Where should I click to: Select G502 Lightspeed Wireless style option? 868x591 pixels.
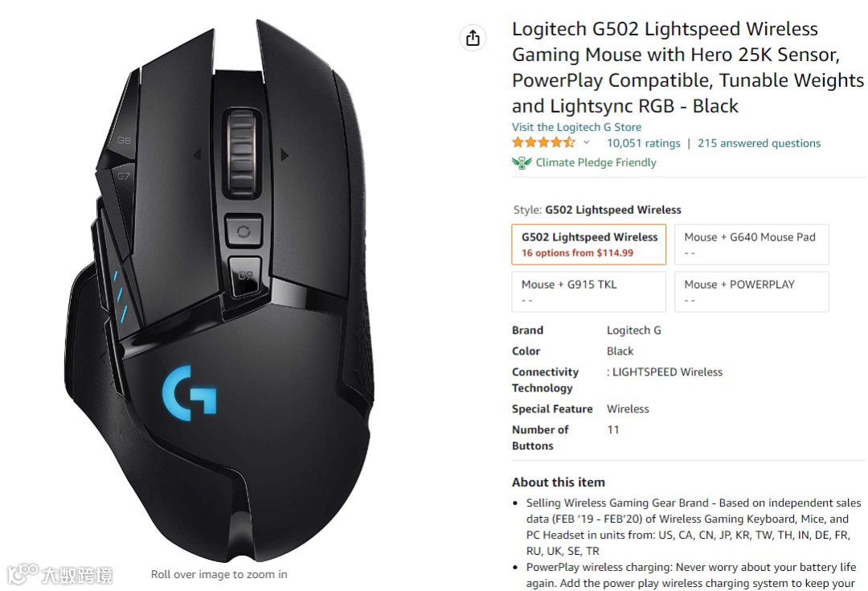tap(589, 244)
